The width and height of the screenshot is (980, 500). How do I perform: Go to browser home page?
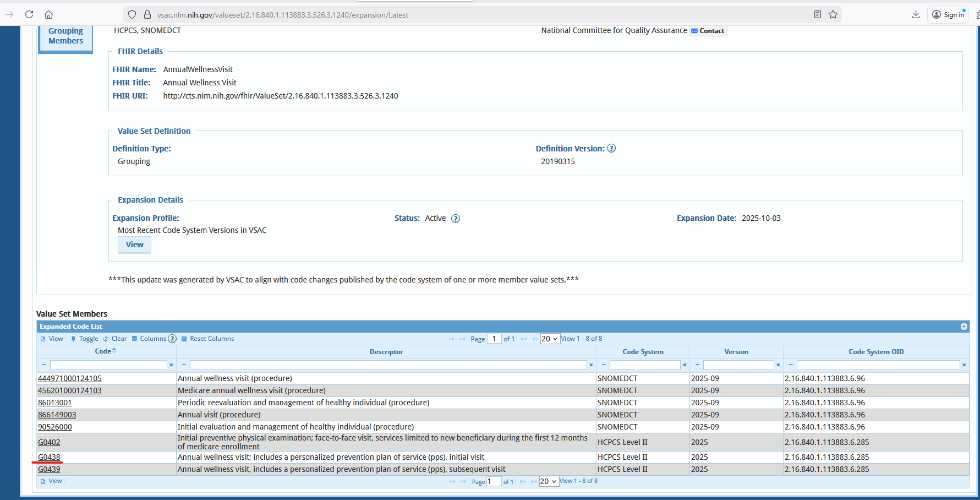(x=48, y=14)
